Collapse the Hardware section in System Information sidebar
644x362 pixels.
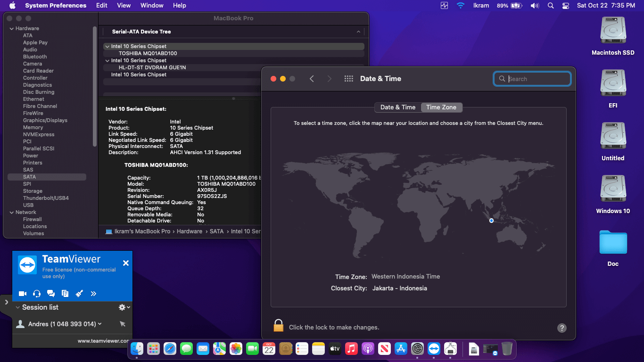12,29
